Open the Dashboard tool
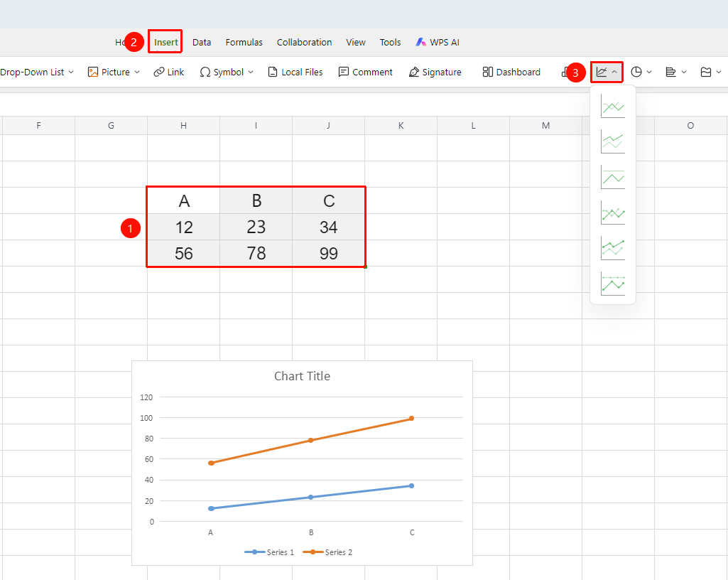 [x=511, y=72]
